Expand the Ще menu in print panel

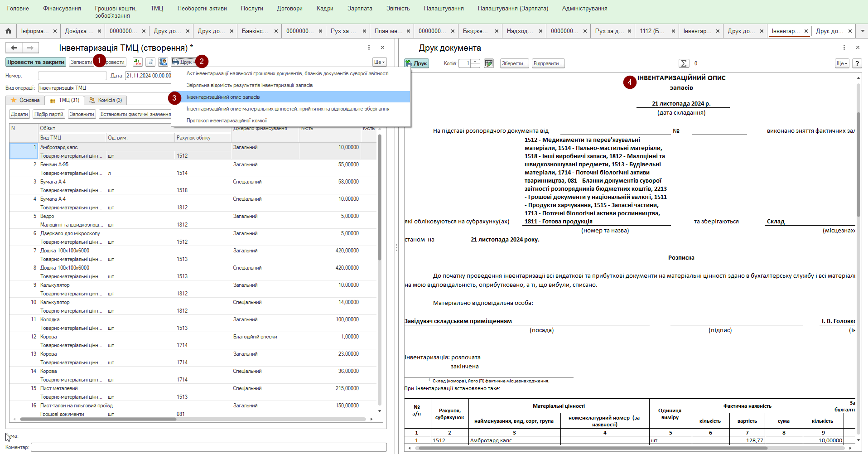[841, 63]
